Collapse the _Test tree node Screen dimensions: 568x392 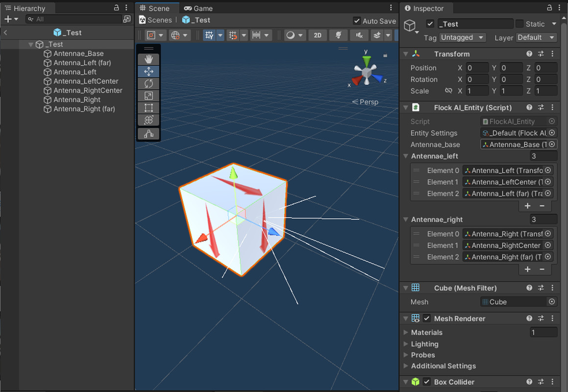(31, 44)
